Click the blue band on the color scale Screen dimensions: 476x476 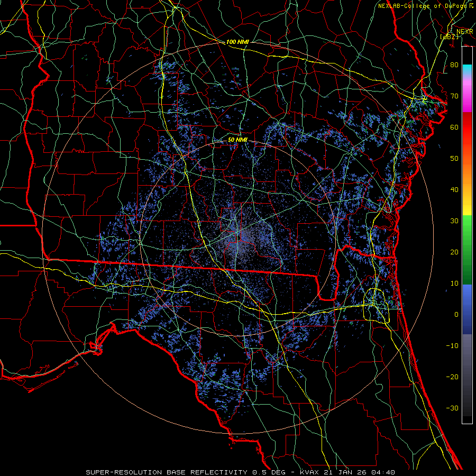pos(467,309)
